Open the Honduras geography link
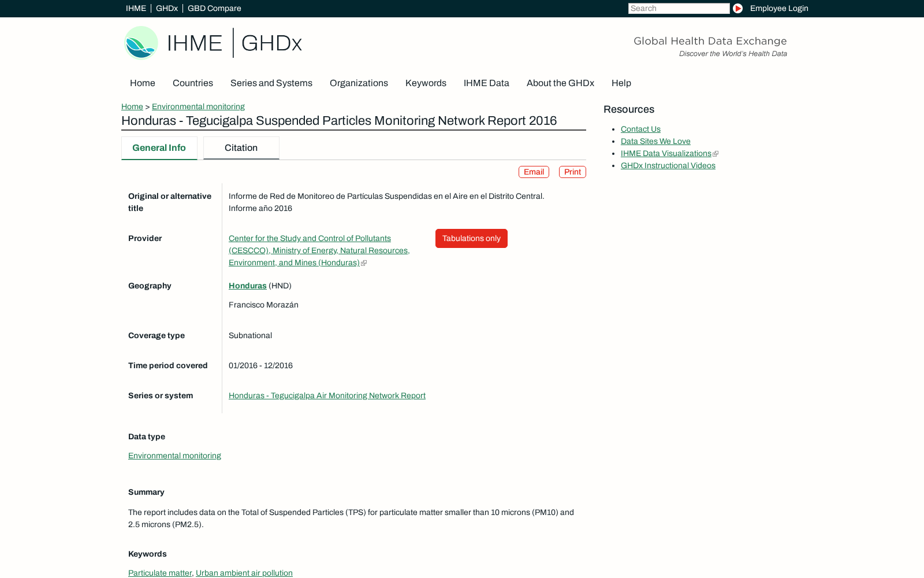Screen dimensions: 924x578 click(248, 286)
